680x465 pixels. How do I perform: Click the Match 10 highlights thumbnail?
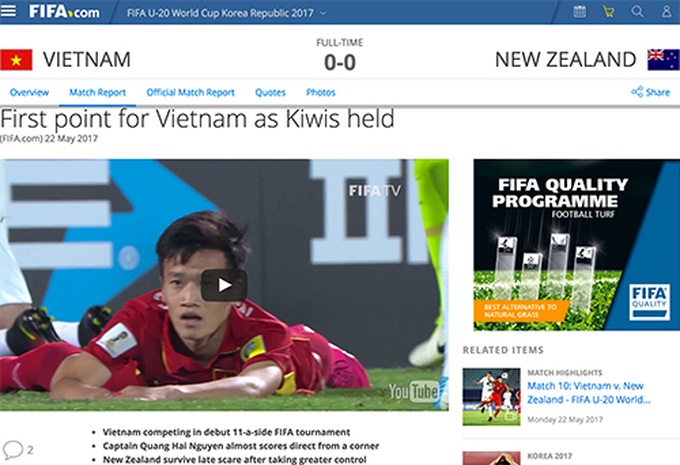[491, 397]
